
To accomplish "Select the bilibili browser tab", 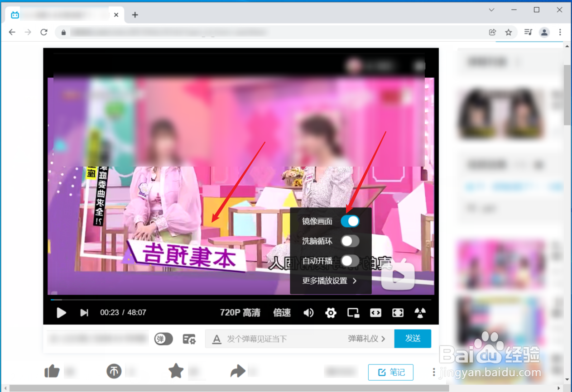I will 65,14.
